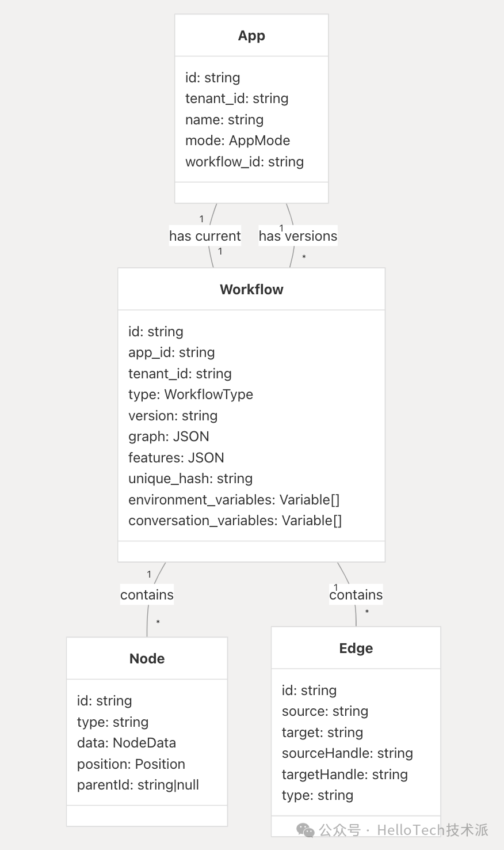
Task: Click 'workflow_id: string' attribute in App
Action: 244,162
